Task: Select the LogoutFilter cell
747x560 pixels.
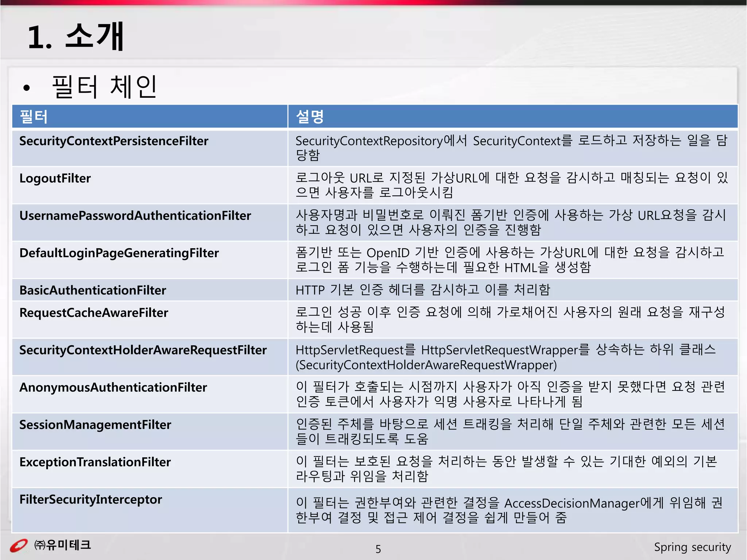Action: [x=150, y=186]
